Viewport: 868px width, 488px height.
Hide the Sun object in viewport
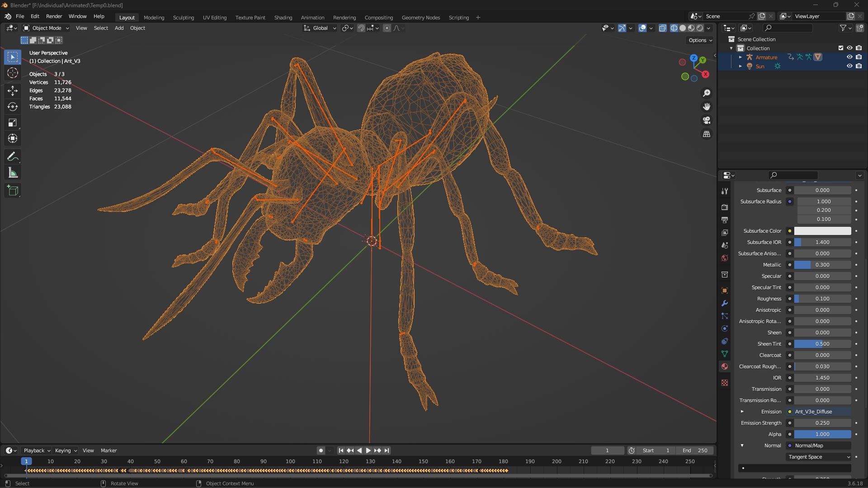[x=849, y=66]
